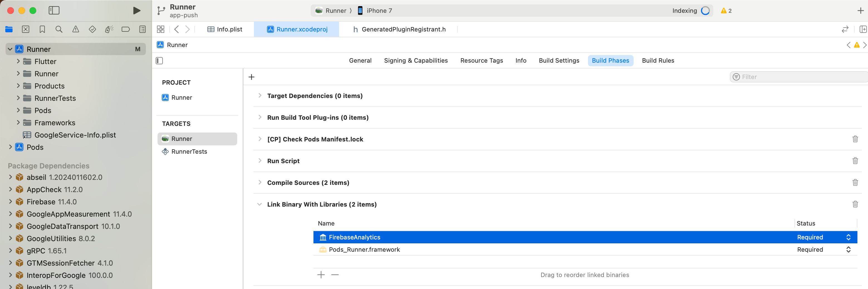The height and width of the screenshot is (289, 868).
Task: Choose the iPhone 7 run destination
Action: click(375, 11)
